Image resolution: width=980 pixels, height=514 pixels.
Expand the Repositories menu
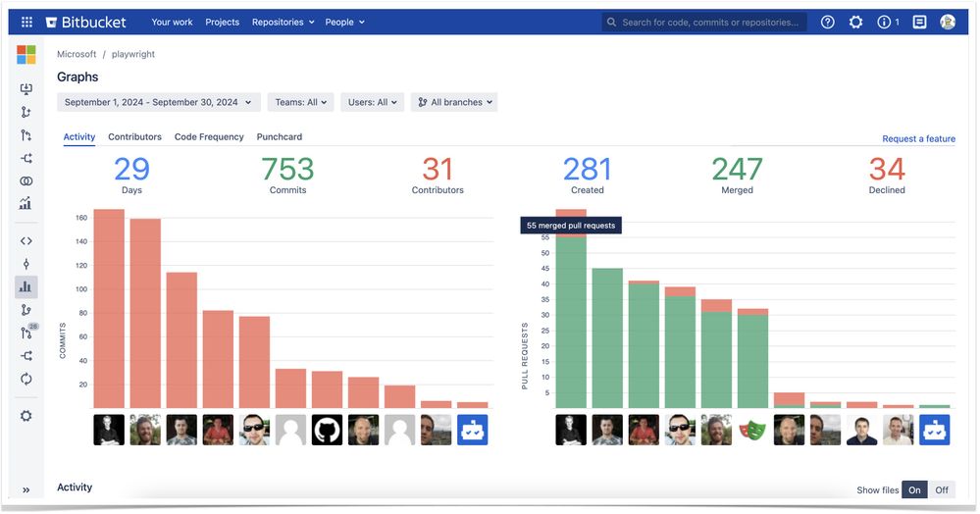pos(284,22)
